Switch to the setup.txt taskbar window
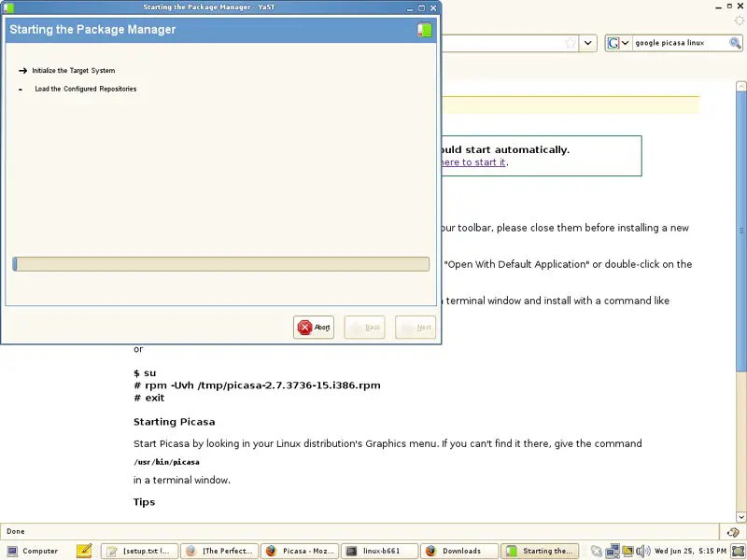The image size is (747, 560). pos(140,551)
